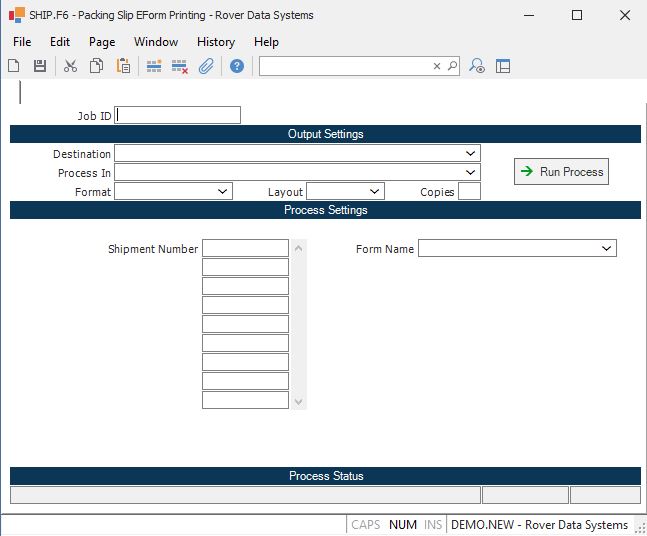Open the Process In dropdown
This screenshot has width=647, height=536.
470,173
